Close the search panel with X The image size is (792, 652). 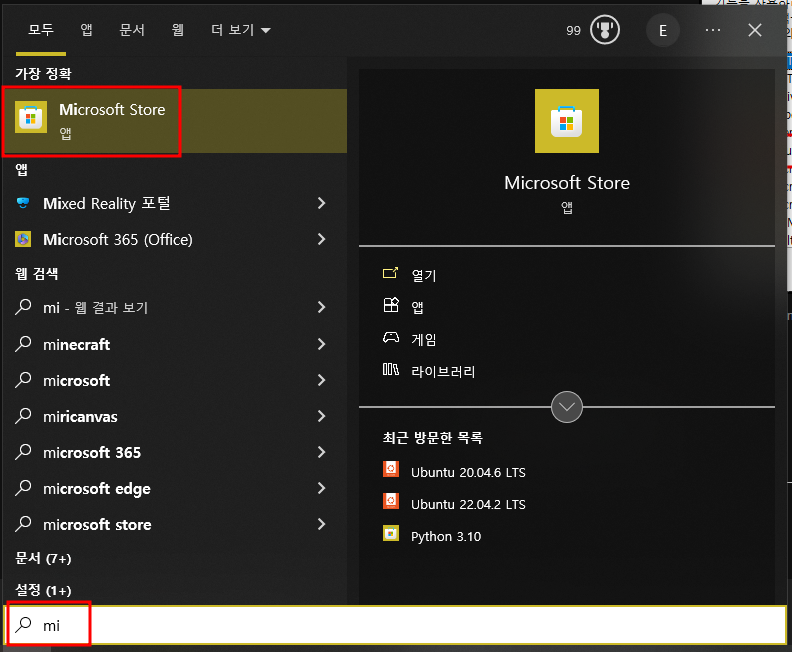[755, 30]
